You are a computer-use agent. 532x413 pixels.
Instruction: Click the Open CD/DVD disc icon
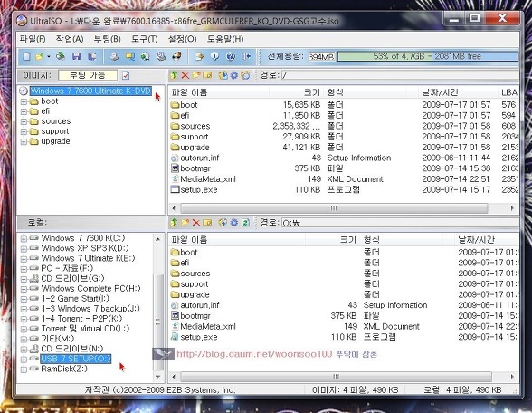click(61, 56)
